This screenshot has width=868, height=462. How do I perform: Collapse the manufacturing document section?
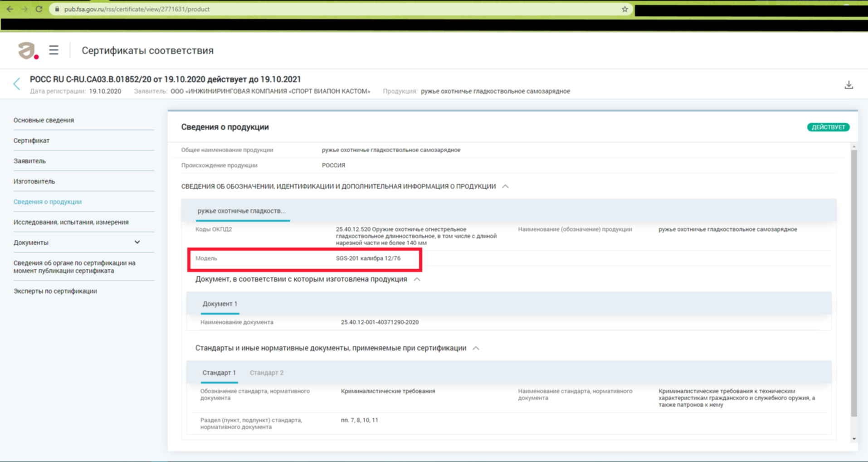click(417, 279)
